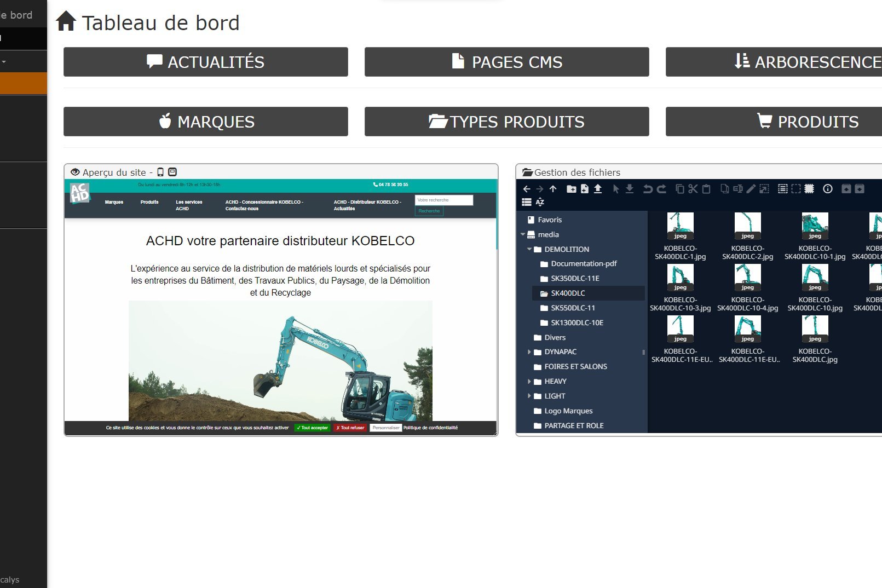Select the FOIRES ET SALONS folder
The height and width of the screenshot is (588, 882).
[575, 366]
